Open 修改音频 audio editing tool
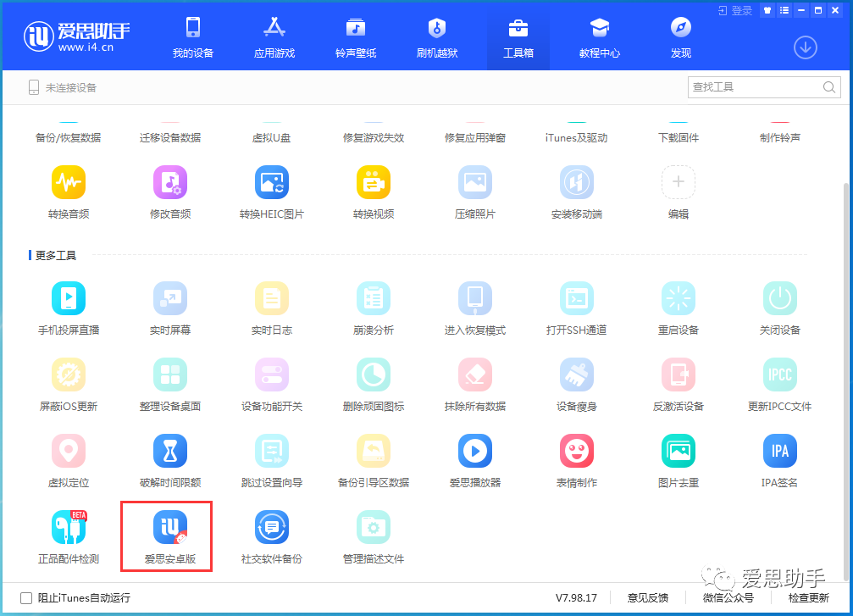The height and width of the screenshot is (616, 853). (x=170, y=182)
